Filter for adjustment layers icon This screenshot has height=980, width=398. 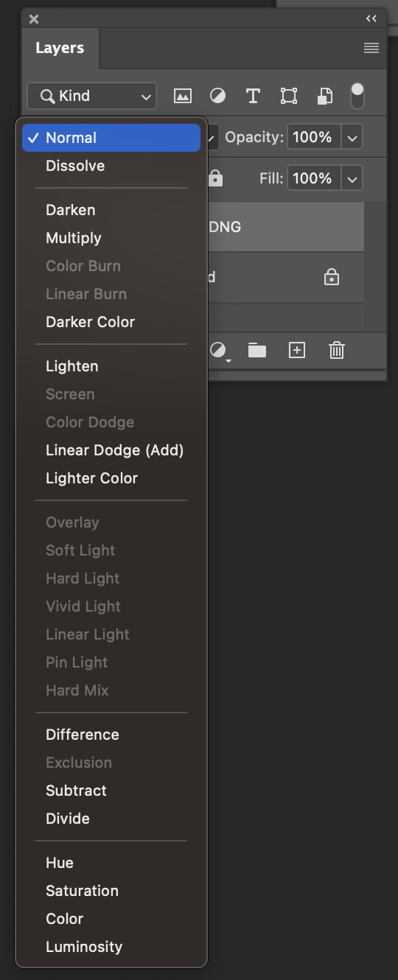coord(217,96)
